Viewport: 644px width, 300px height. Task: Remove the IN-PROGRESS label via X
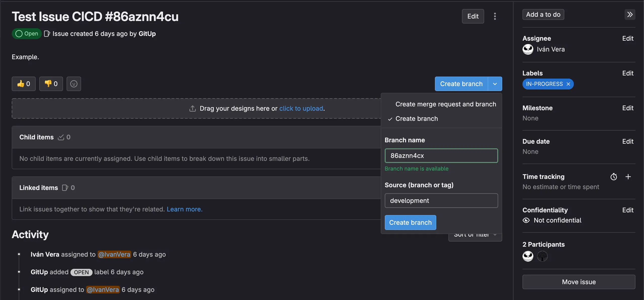pyautogui.click(x=568, y=84)
